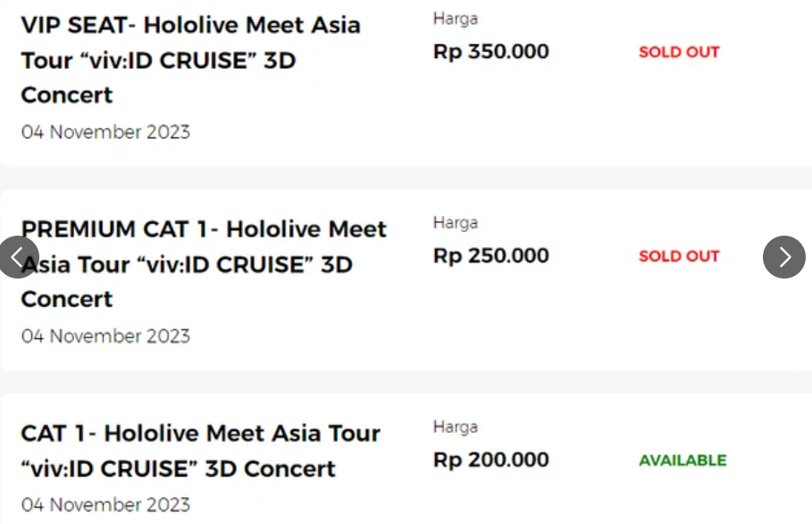The image size is (812, 524).
Task: Open the CAT 1 Hololive ticket title
Action: (200, 451)
